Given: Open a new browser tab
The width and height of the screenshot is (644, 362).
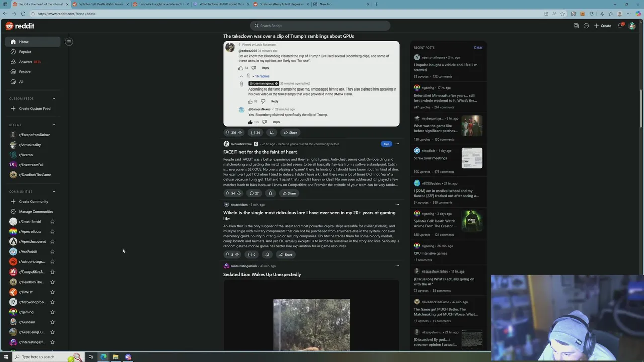Looking at the screenshot, I should pos(376,4).
